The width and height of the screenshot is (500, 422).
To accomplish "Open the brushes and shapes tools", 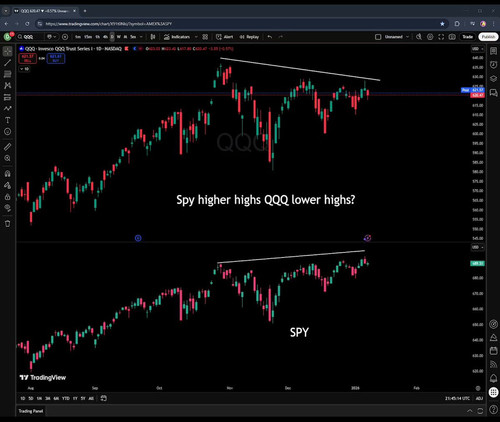I will [x=7, y=109].
